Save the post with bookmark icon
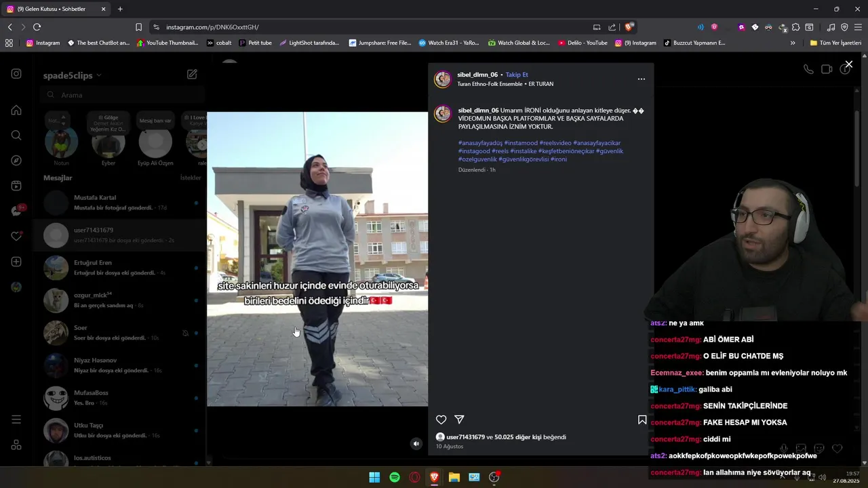This screenshot has height=488, width=868. [642, 420]
